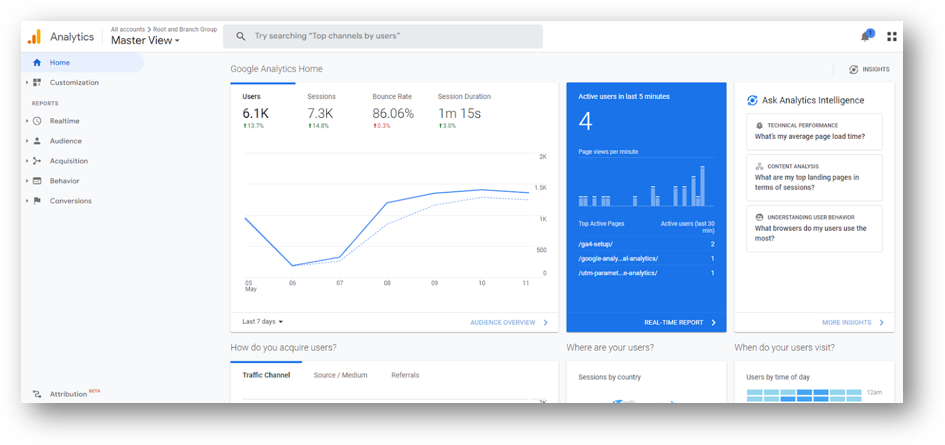The width and height of the screenshot is (945, 445).
Task: Expand the Behavior reports arrow
Action: [x=27, y=181]
